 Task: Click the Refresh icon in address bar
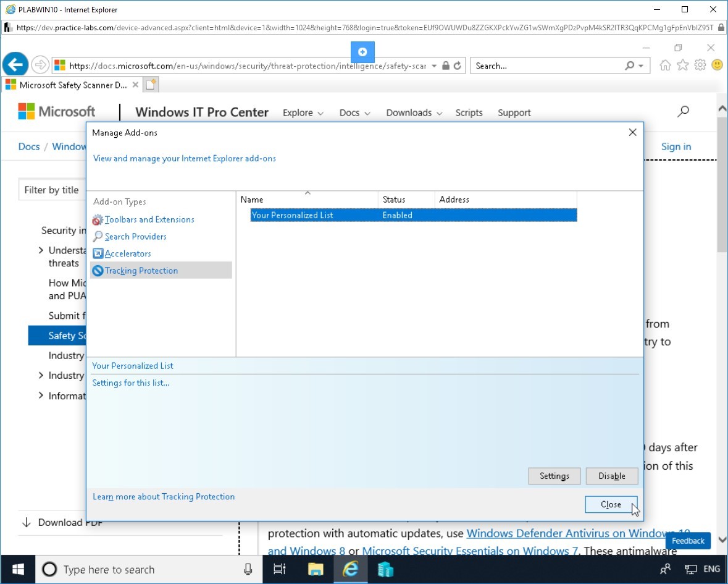click(458, 66)
